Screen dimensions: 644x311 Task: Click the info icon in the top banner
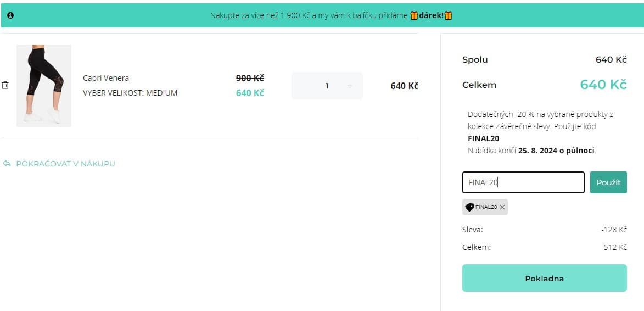pyautogui.click(x=10, y=15)
